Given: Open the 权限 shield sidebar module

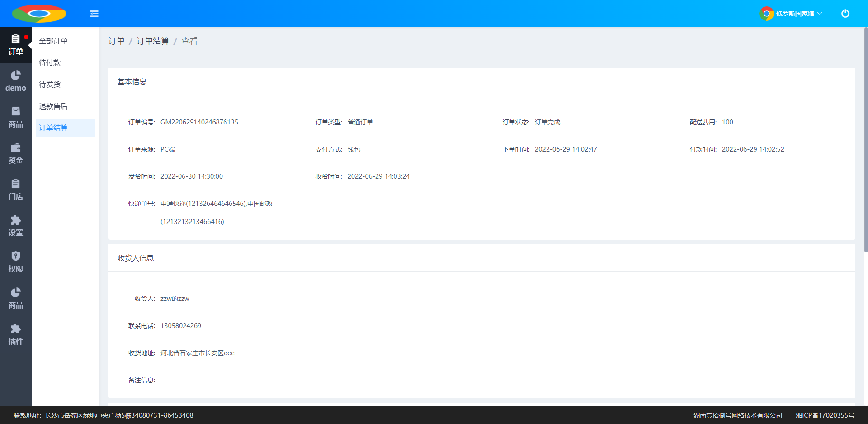Looking at the screenshot, I should [16, 262].
